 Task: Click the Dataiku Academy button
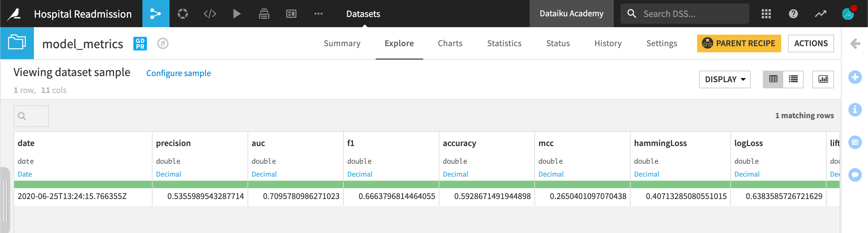tap(572, 14)
